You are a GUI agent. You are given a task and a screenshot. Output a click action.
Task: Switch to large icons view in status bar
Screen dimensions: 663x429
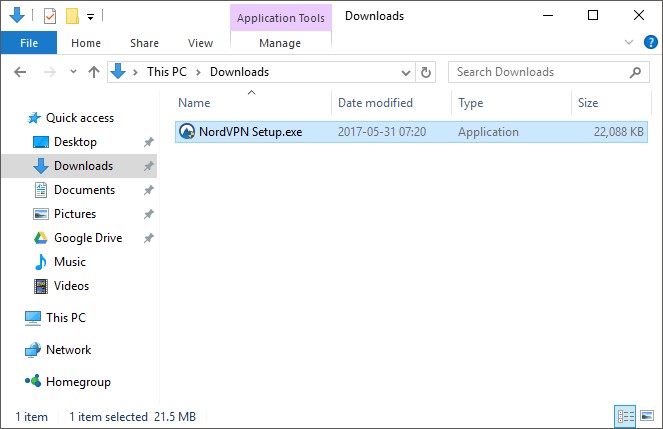coord(647,416)
